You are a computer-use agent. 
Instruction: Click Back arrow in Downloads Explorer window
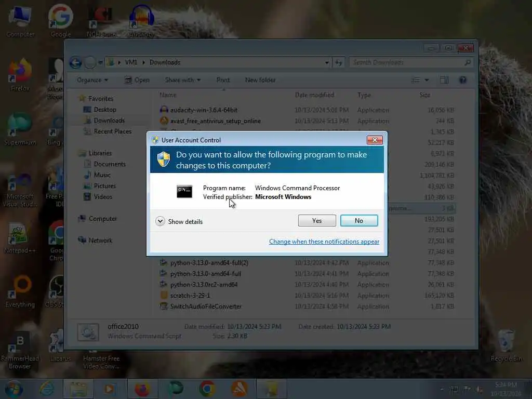(76, 62)
